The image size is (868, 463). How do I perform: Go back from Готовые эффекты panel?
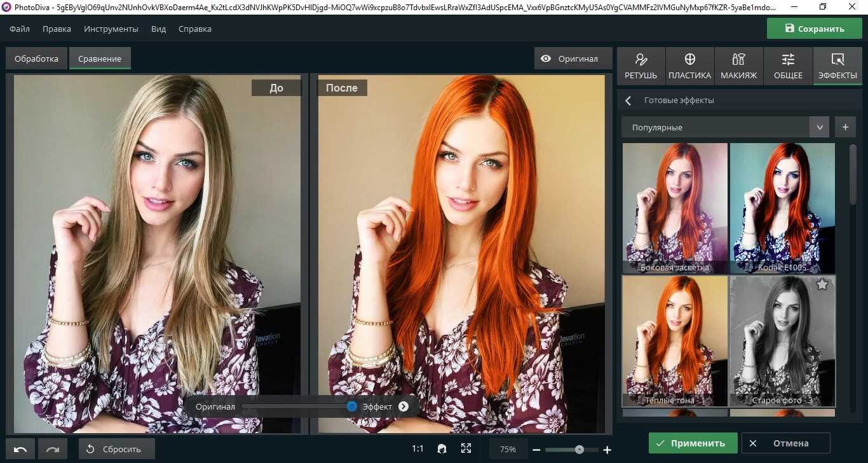628,100
